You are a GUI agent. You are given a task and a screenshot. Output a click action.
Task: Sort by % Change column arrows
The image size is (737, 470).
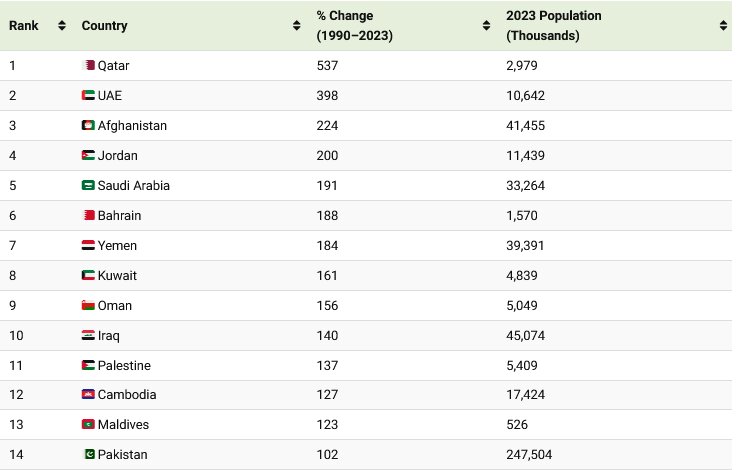pos(487,25)
